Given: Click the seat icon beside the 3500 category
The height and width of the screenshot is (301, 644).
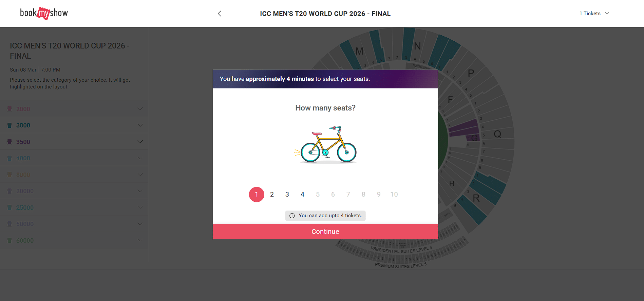Looking at the screenshot, I should coord(10,142).
